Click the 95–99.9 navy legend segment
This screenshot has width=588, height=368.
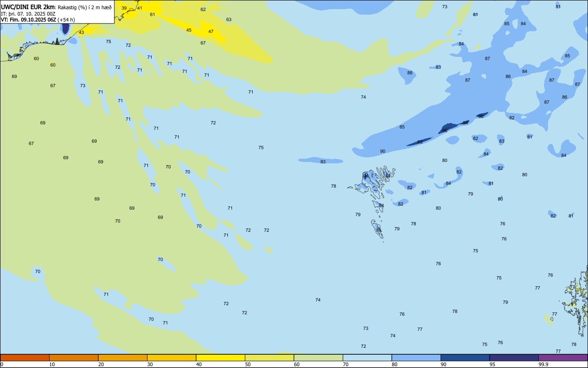point(514,357)
